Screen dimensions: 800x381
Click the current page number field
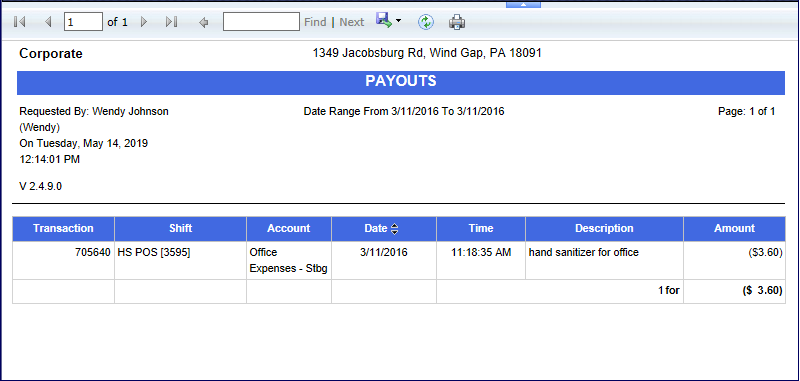click(x=83, y=22)
